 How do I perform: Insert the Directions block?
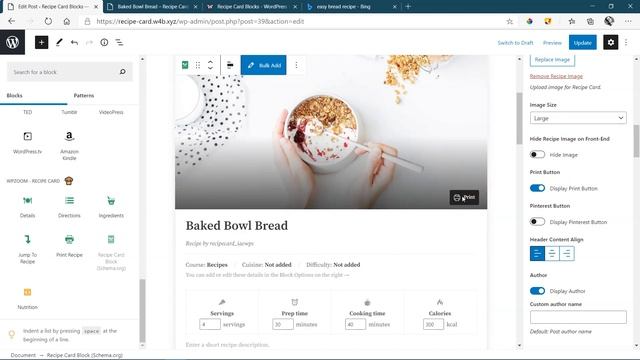pyautogui.click(x=69, y=206)
